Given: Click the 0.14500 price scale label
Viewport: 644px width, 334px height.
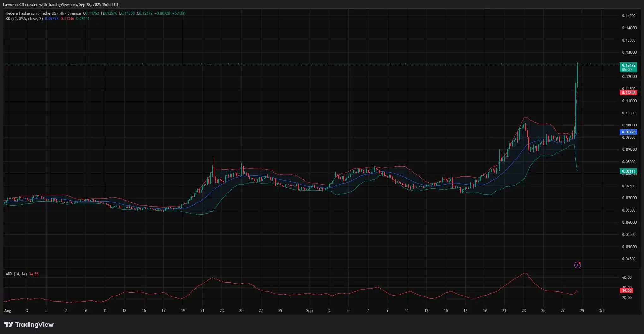Looking at the screenshot, I should pos(629,16).
